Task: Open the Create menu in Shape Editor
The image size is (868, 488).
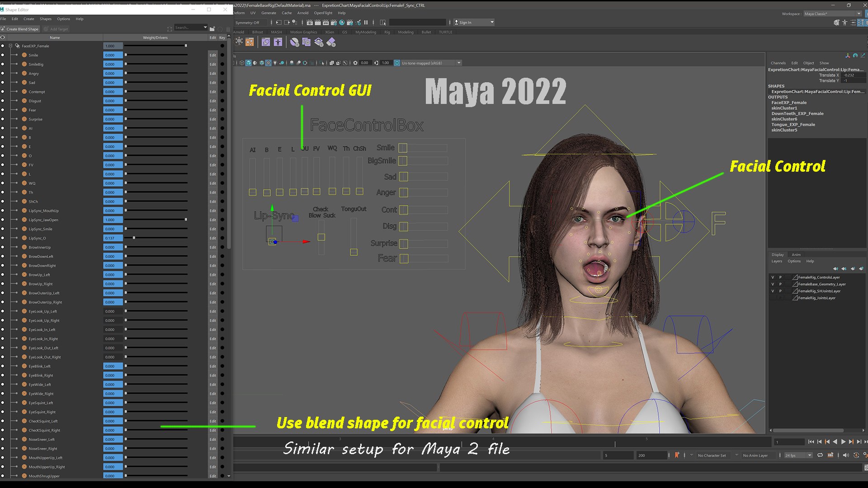Action: click(x=28, y=19)
